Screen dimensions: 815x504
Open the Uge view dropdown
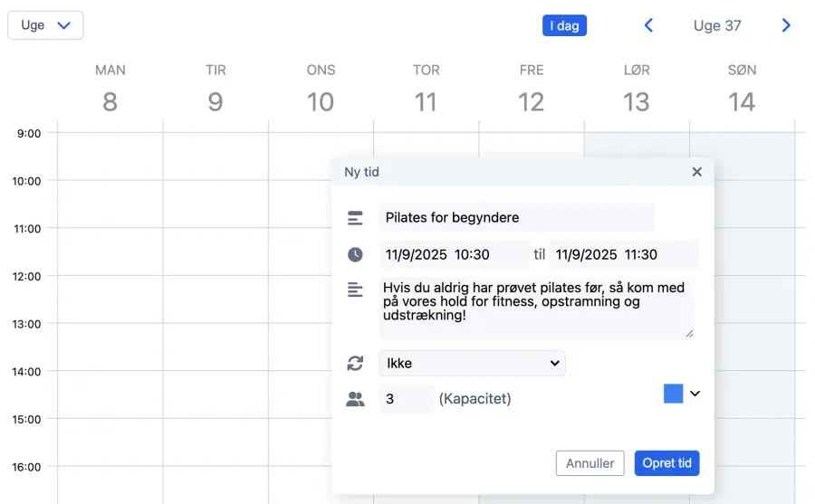45,25
